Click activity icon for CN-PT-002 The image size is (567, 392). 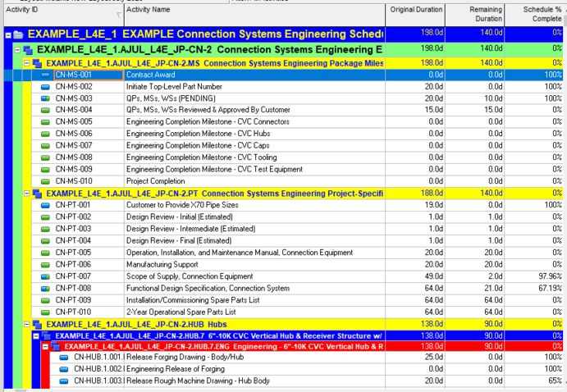point(45,217)
